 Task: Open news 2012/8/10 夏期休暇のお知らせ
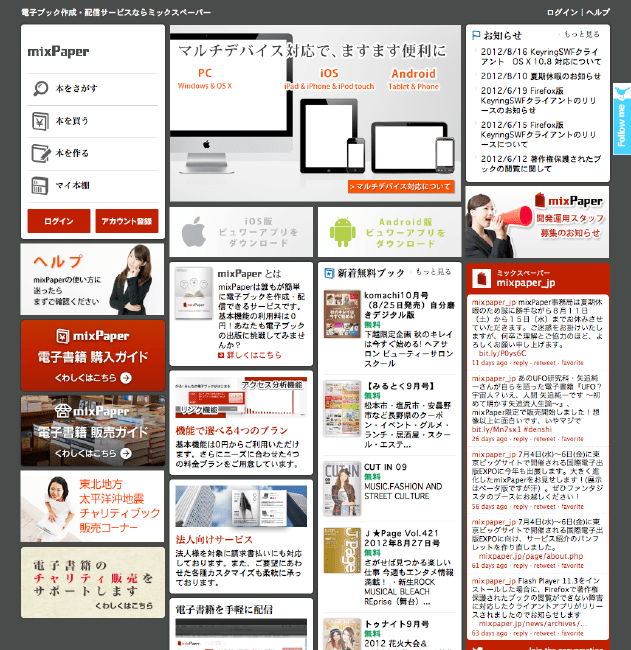coord(541,76)
